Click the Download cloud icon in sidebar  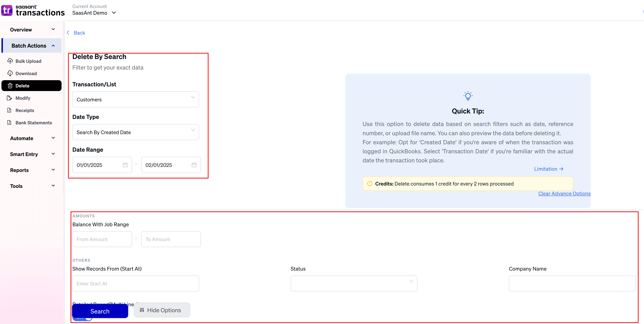(10, 73)
